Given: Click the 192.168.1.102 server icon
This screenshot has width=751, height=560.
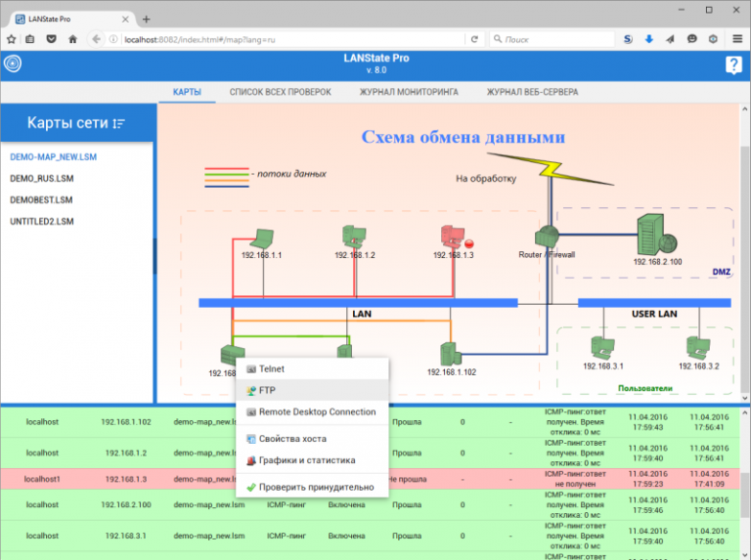Looking at the screenshot, I should (451, 353).
